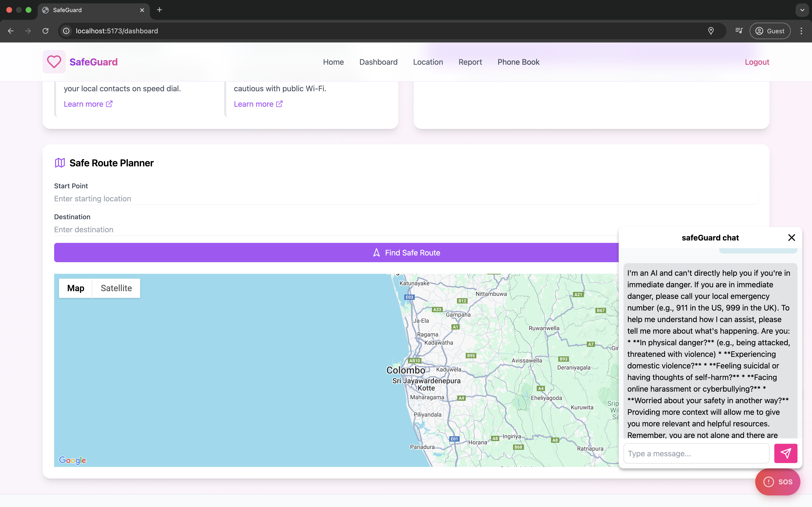Click the browser location pin icon
The image size is (812, 507).
click(711, 31)
